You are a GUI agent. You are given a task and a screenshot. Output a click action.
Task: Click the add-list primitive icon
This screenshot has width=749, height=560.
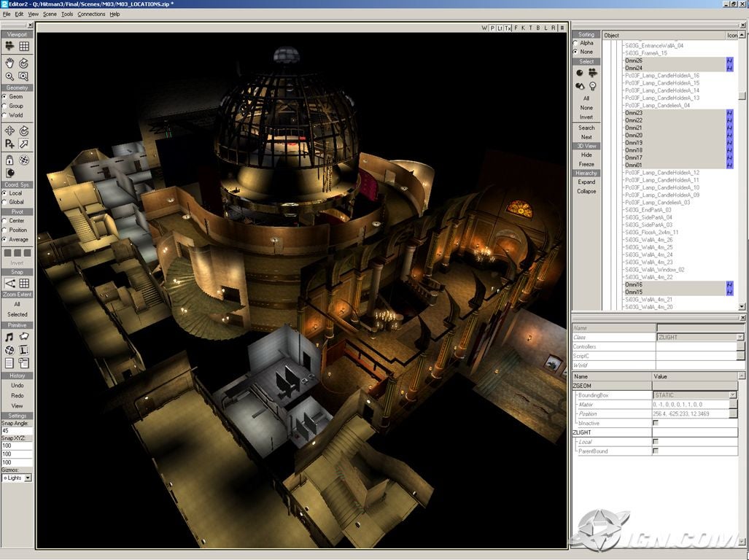[24, 363]
